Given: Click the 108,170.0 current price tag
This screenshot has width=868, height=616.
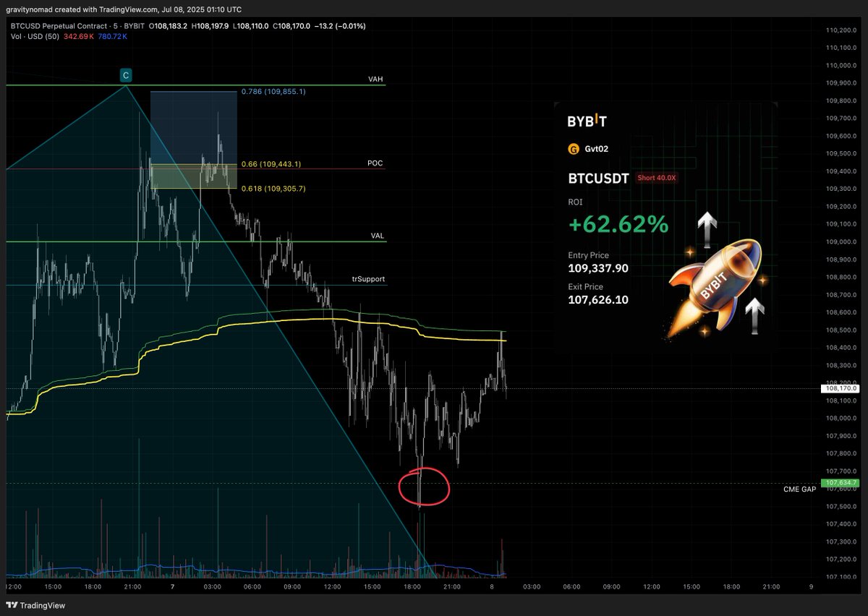Looking at the screenshot, I should point(839,388).
